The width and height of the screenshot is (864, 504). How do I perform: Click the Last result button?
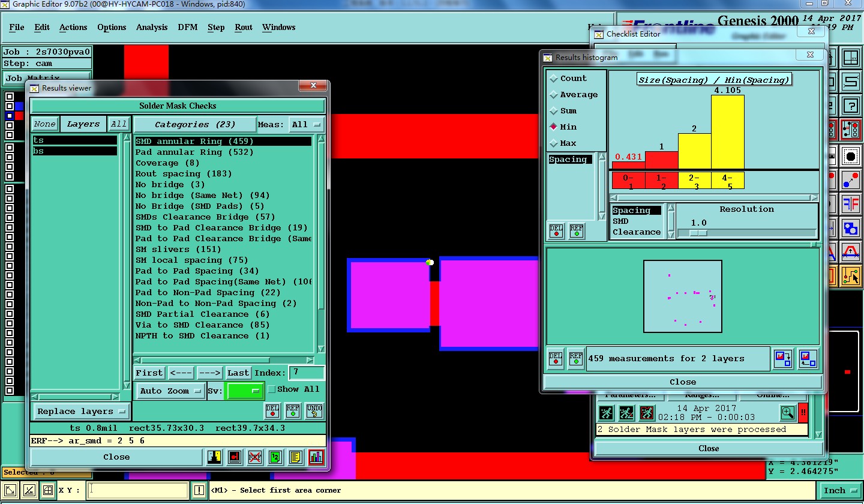[238, 373]
